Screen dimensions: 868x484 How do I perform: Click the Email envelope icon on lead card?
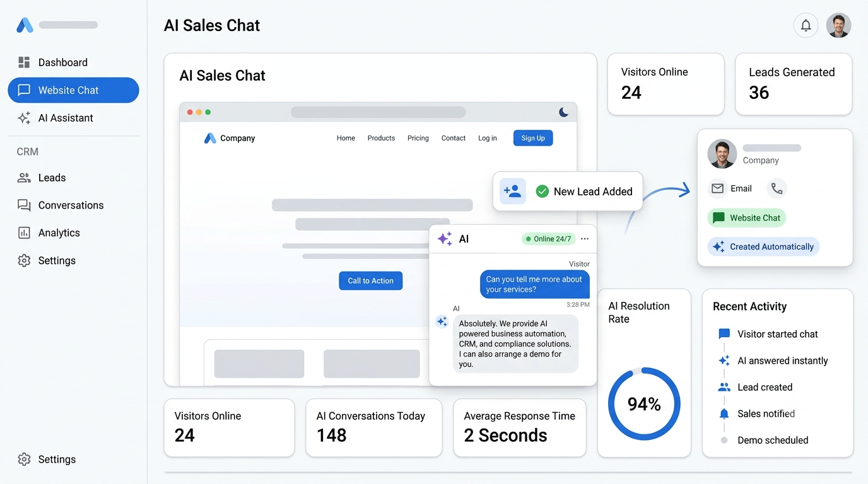pyautogui.click(x=717, y=188)
